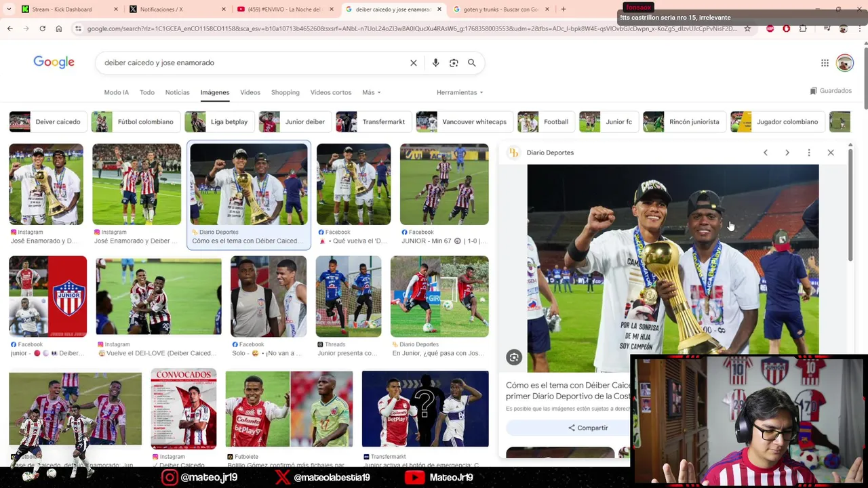Show the previous image in preview panel
The image size is (868, 488).
click(x=766, y=152)
